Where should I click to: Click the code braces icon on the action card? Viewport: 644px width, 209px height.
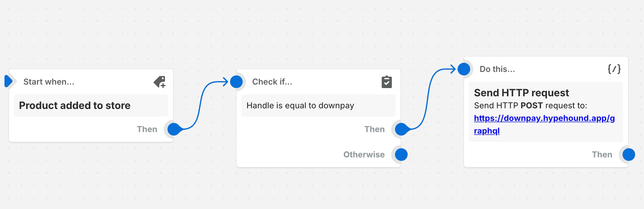(x=614, y=69)
